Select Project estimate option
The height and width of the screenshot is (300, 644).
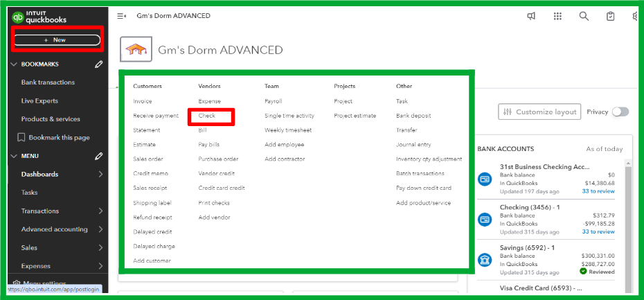pos(355,116)
